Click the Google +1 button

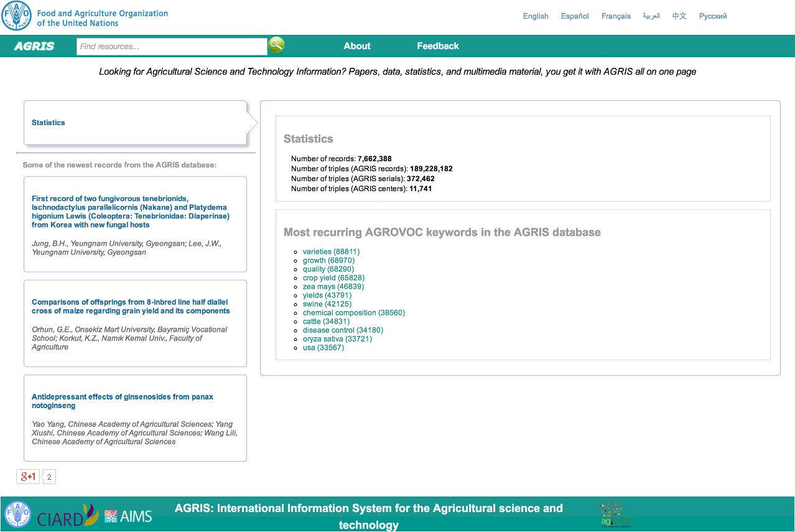(x=28, y=477)
